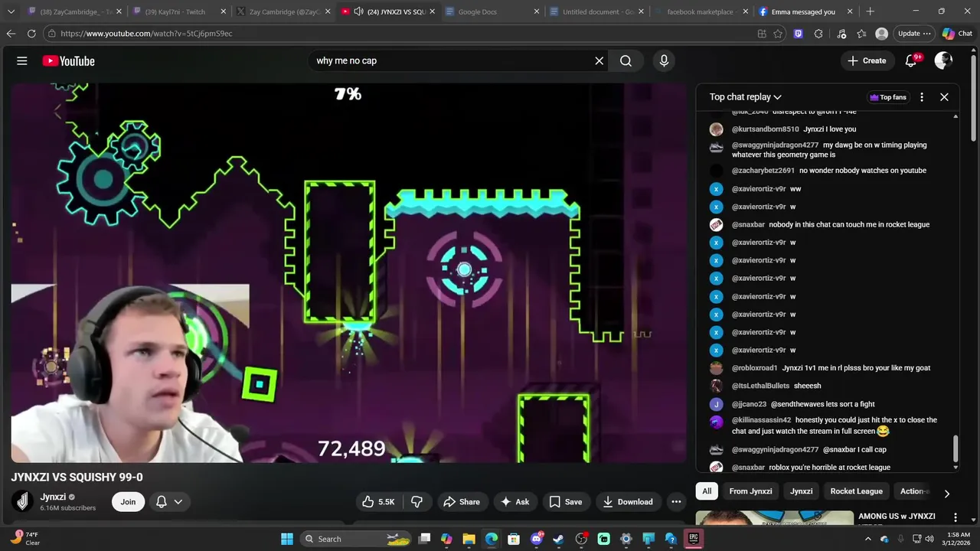
Task: Switch to Kayl7ni Twitch tab
Action: 178,11
